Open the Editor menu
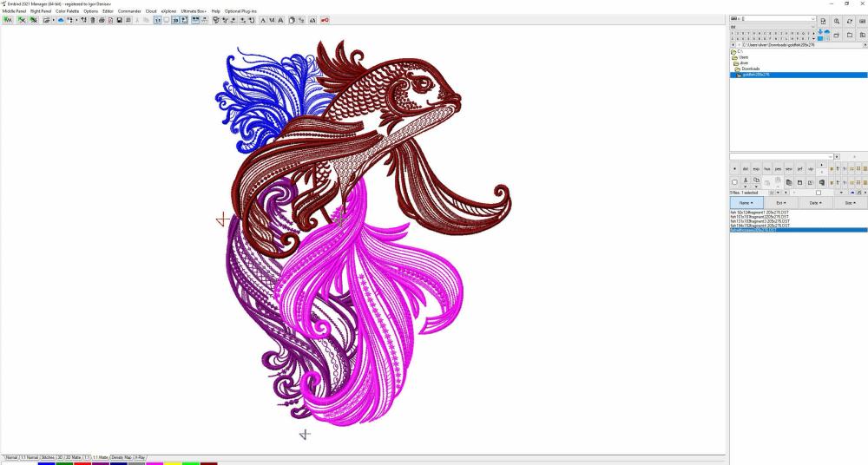Image resolution: width=868 pixels, height=465 pixels. point(108,11)
